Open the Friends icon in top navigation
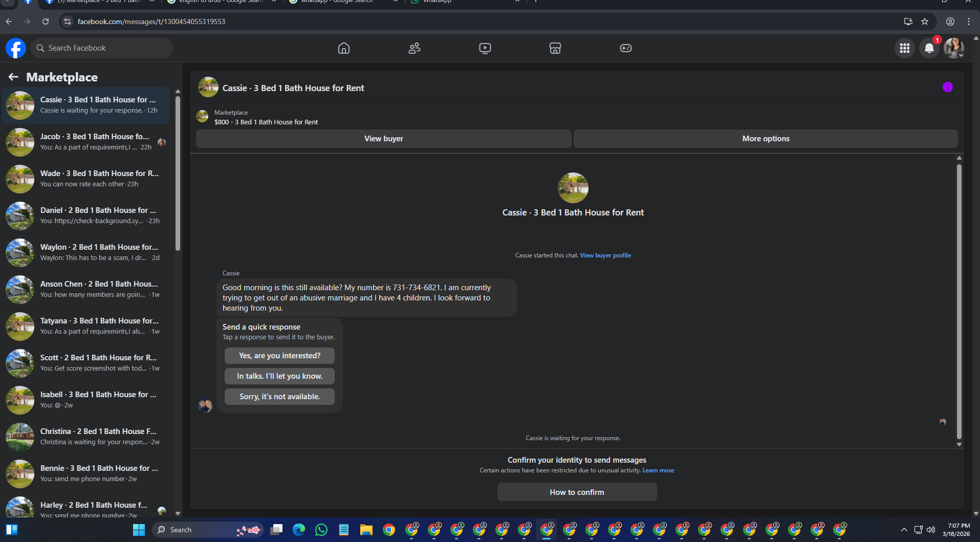This screenshot has width=980, height=542. (x=415, y=48)
